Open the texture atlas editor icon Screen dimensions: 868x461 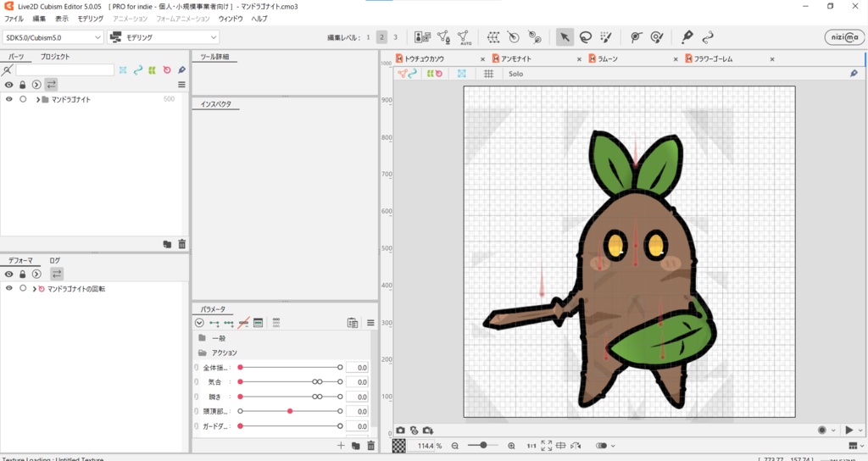tap(422, 37)
